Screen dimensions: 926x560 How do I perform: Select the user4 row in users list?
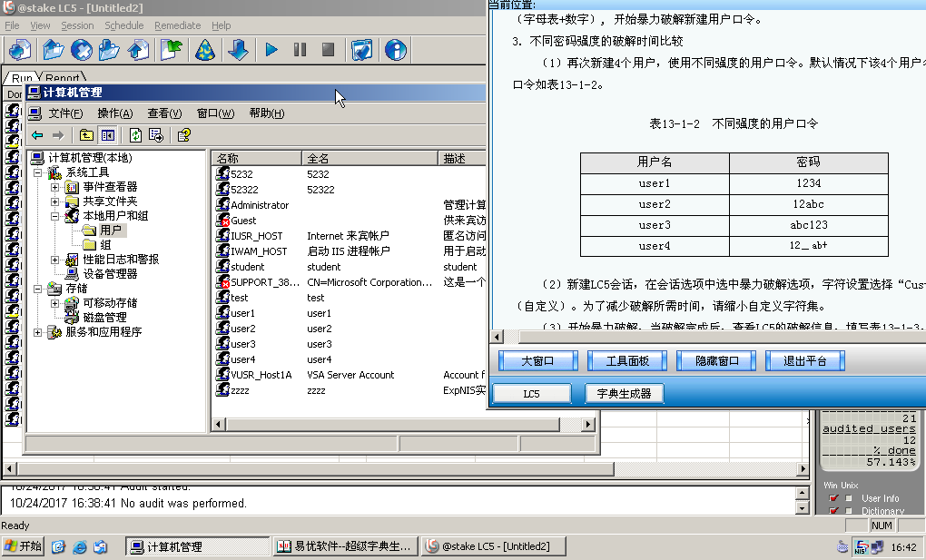tap(349, 359)
